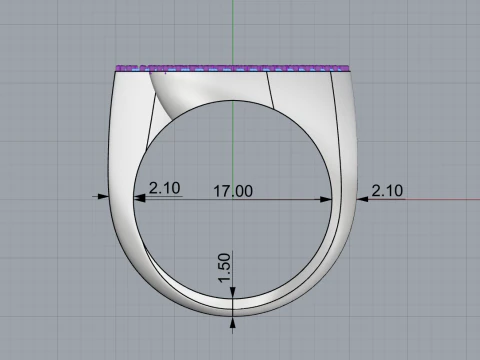Select the vertical 1.50 dimension text
Viewport: 480px width, 360px height.
point(224,268)
